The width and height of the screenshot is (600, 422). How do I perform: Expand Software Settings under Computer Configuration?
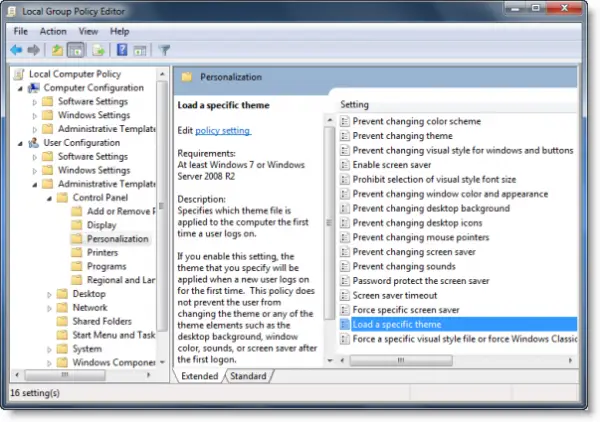click(x=34, y=102)
